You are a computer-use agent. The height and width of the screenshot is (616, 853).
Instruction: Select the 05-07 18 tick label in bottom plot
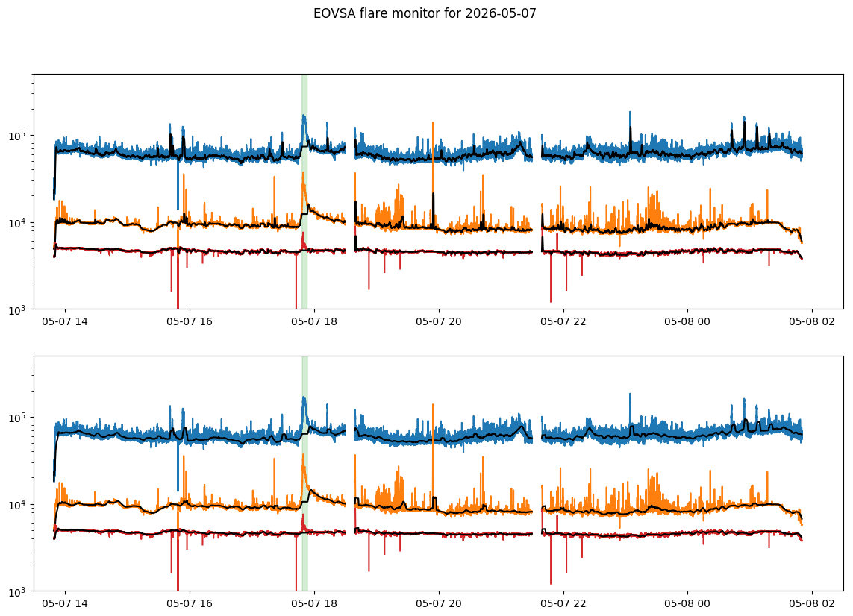tap(314, 603)
